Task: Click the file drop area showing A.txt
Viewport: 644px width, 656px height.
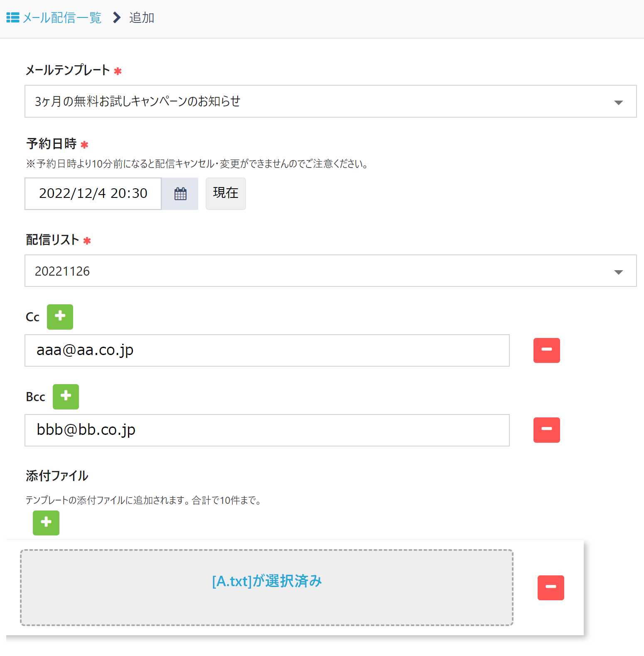Action: [x=267, y=587]
